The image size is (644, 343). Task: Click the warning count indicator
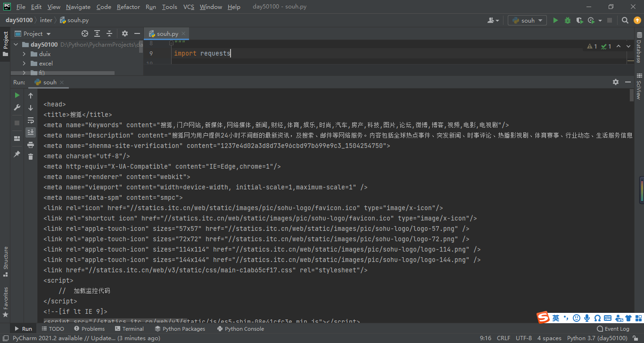(592, 46)
